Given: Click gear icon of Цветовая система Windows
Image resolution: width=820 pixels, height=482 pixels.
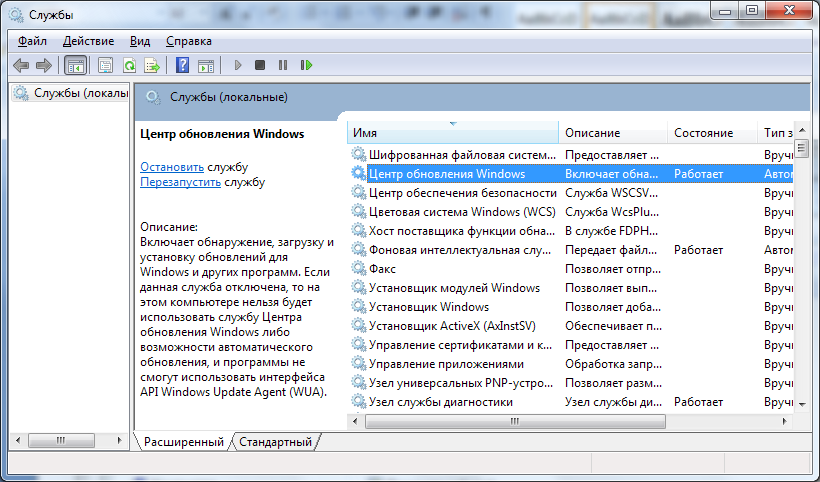Looking at the screenshot, I should pos(358,212).
